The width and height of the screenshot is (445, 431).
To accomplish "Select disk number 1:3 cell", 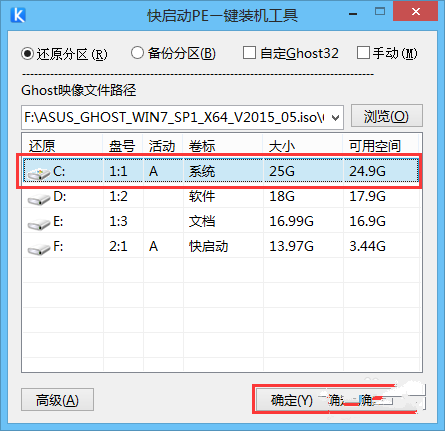I will tap(118, 221).
